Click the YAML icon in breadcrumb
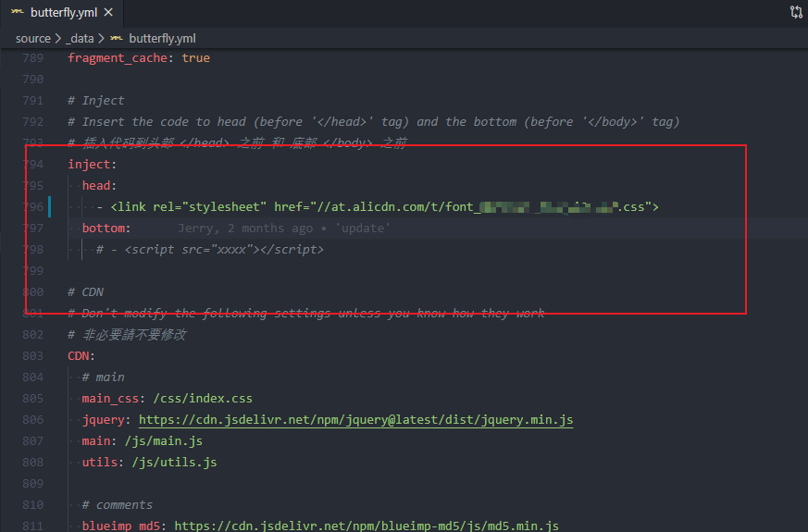 (x=117, y=38)
